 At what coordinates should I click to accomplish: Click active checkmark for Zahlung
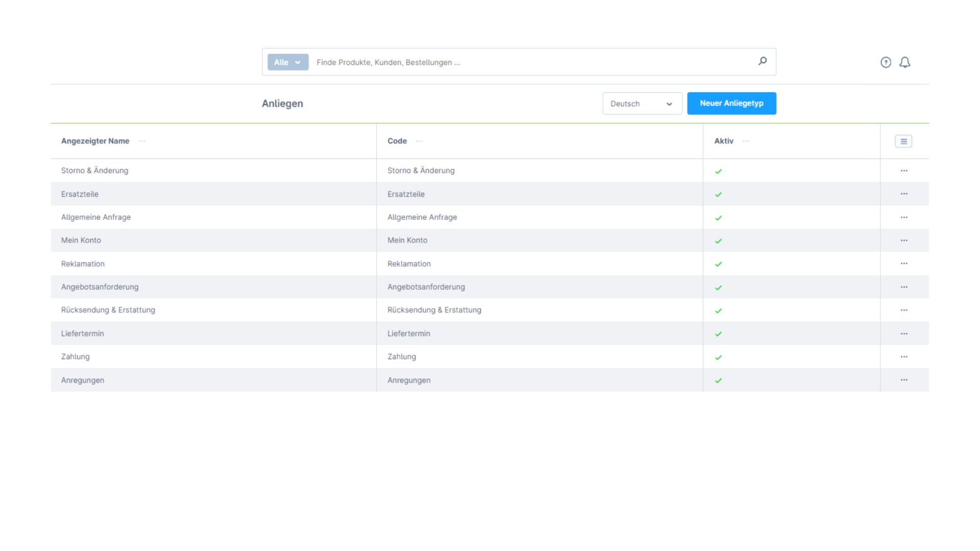[x=718, y=357]
